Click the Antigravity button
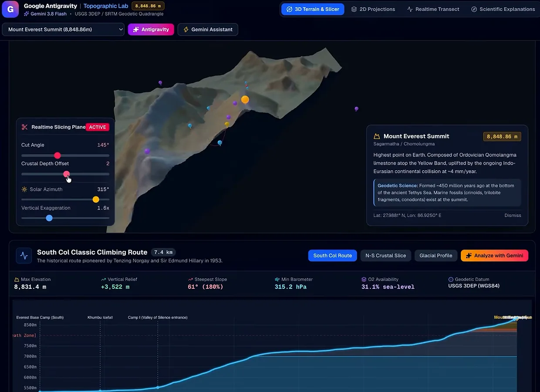 (x=151, y=30)
